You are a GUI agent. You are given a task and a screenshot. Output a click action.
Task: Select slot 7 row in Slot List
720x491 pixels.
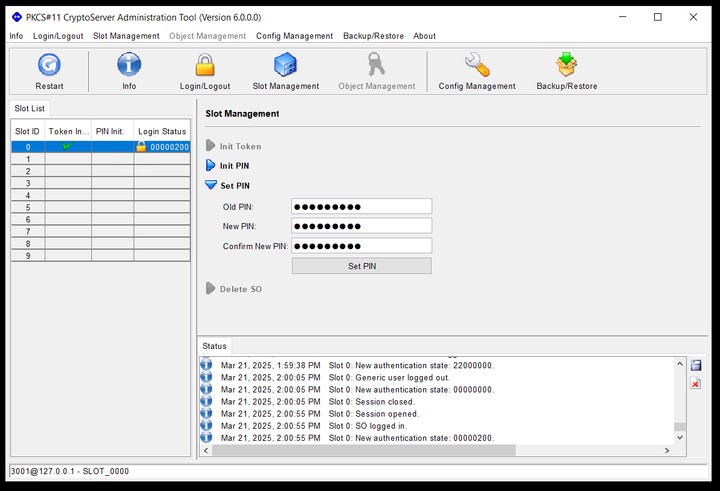click(101, 231)
